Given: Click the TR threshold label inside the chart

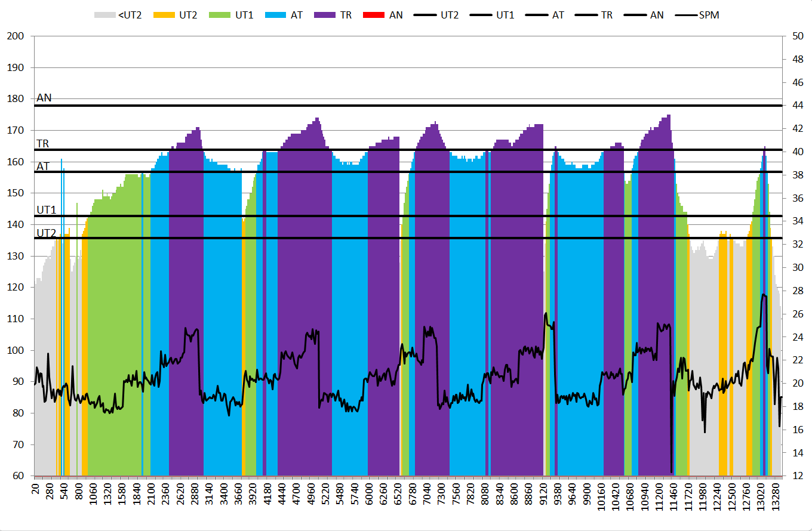Looking at the screenshot, I should (43, 144).
